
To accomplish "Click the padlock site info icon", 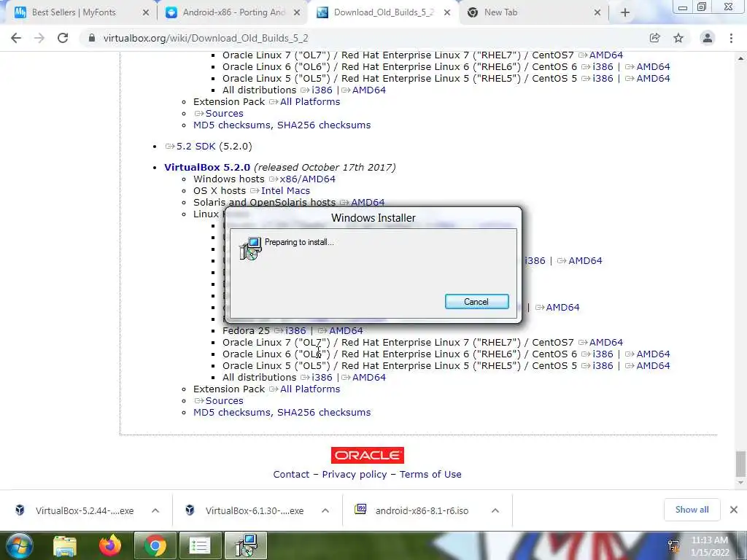I will (x=92, y=38).
